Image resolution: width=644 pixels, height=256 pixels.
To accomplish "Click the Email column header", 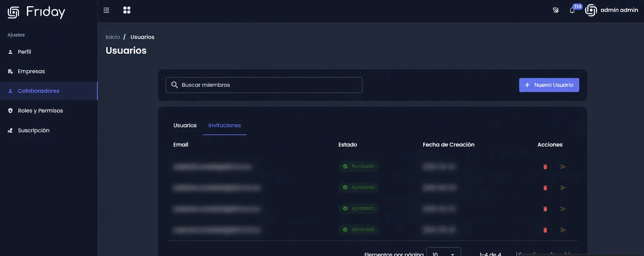I will tap(181, 145).
